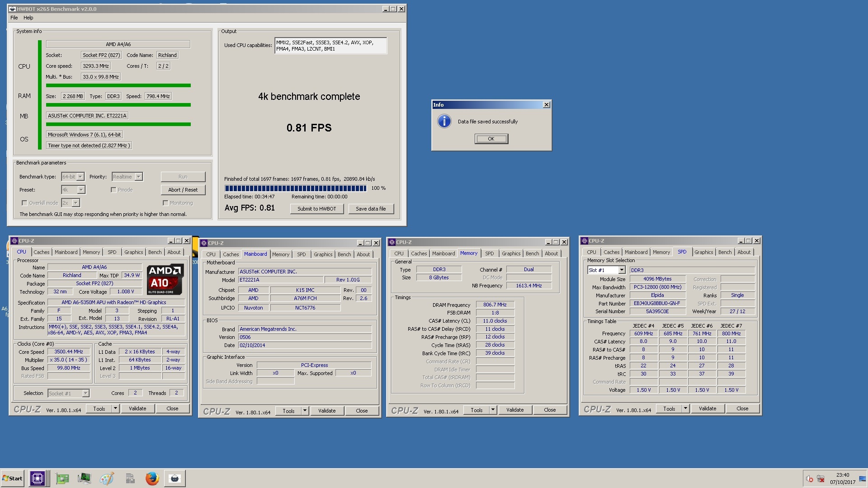
Task: Click the Tools button in CPU-Z Mainboard window
Action: coord(288,411)
